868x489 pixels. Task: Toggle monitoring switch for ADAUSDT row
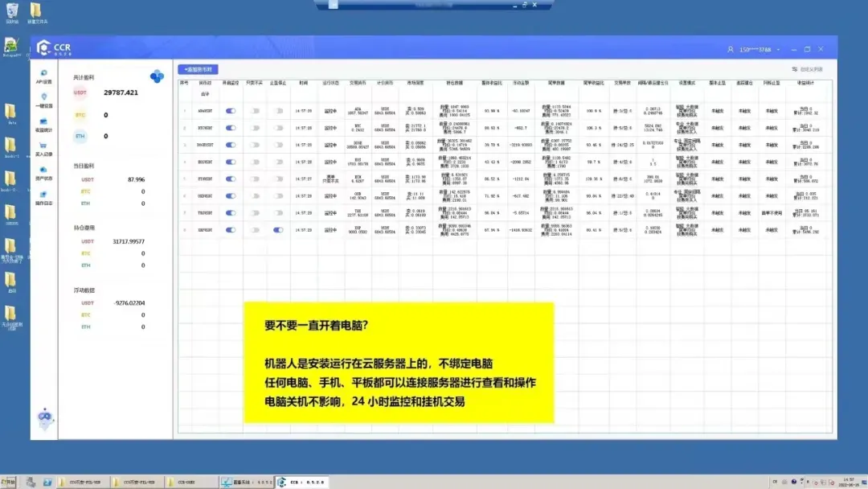231,111
